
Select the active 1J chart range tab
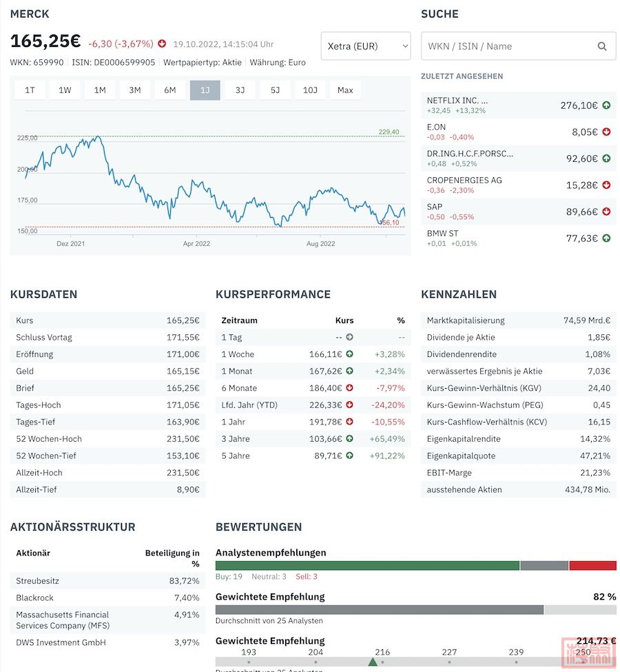click(205, 90)
